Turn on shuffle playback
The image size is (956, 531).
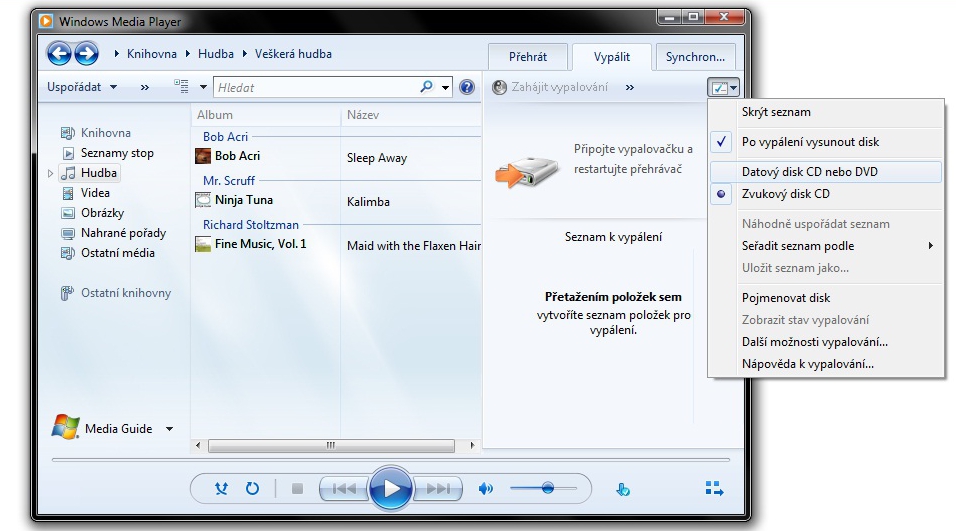point(221,488)
